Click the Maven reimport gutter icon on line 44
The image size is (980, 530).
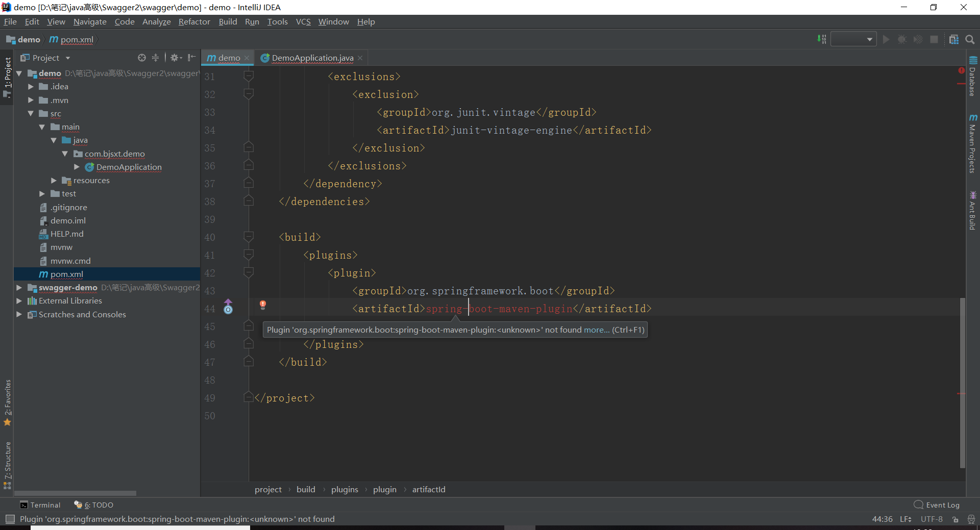tap(228, 307)
